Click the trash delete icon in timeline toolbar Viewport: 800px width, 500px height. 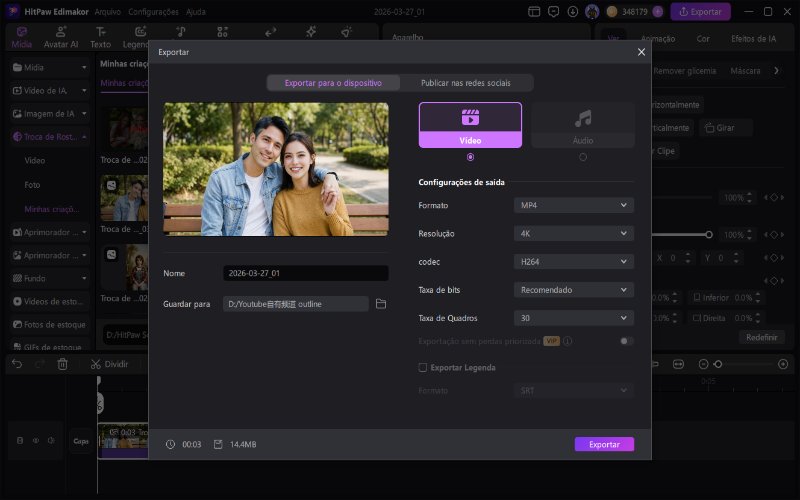click(x=62, y=364)
